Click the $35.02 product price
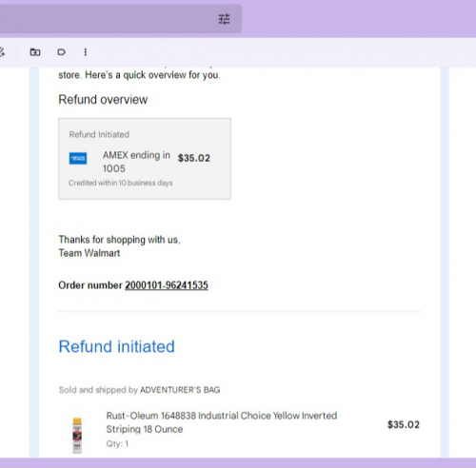Image resolution: width=476 pixels, height=468 pixels. (x=404, y=424)
